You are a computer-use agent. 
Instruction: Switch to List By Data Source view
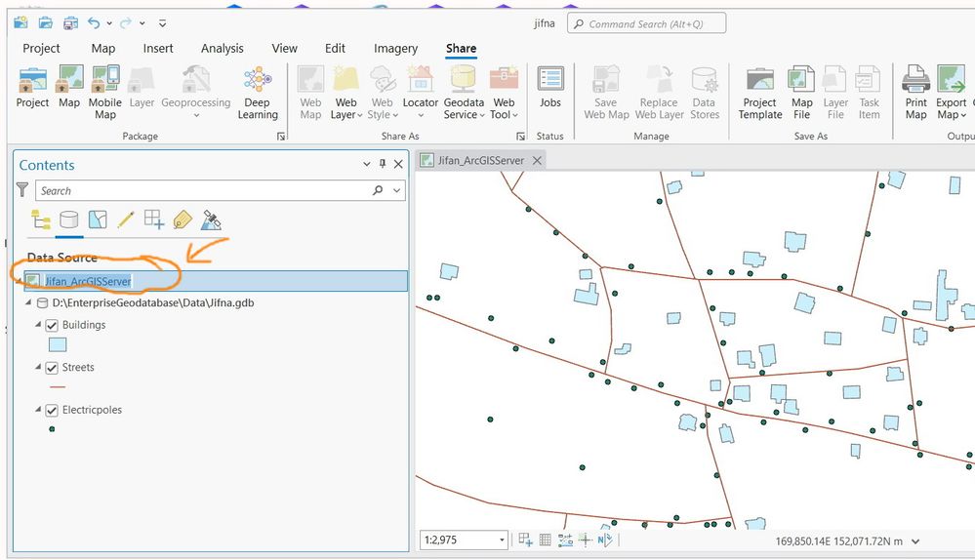[x=68, y=220]
